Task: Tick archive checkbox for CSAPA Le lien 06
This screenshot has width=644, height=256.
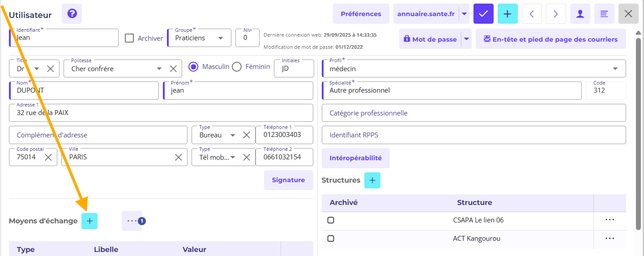Action: (331, 220)
